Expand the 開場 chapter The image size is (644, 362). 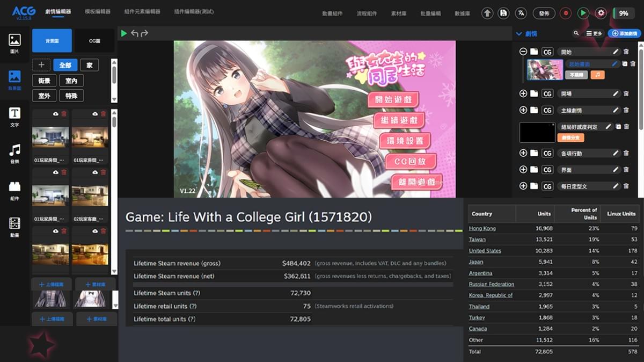(x=523, y=93)
